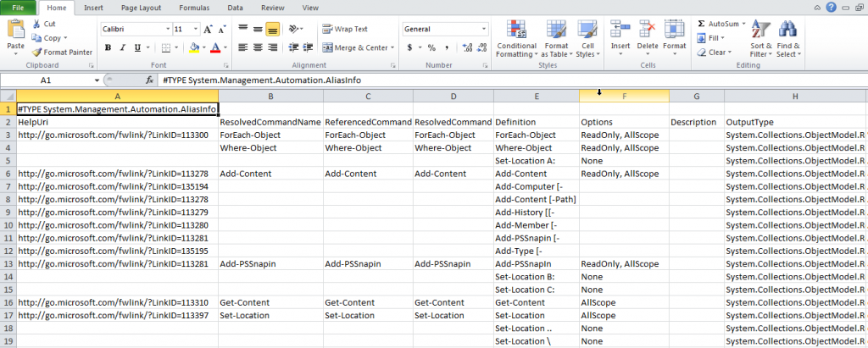Click Find & Select binoculars icon

click(x=787, y=30)
